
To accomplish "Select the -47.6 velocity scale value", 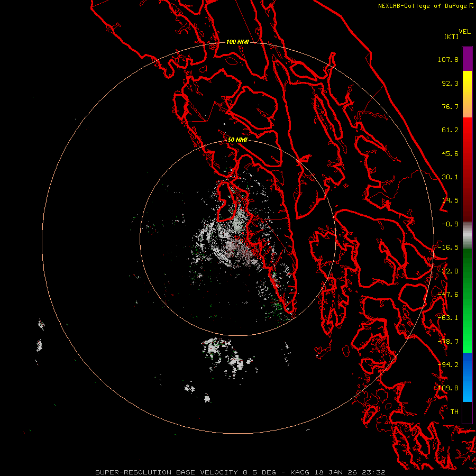I will pos(448,295).
